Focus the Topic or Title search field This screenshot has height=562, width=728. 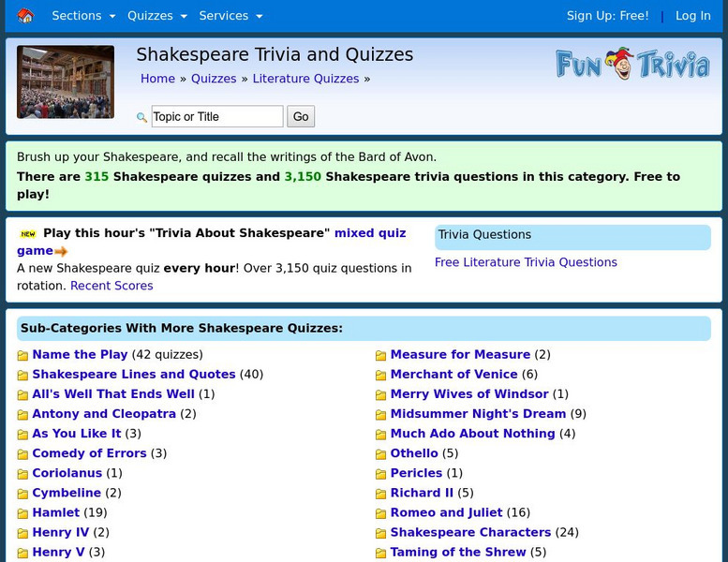[217, 116]
